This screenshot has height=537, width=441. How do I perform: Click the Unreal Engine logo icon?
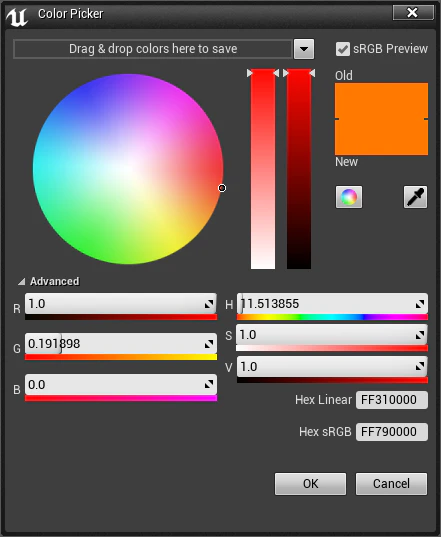coord(17,17)
